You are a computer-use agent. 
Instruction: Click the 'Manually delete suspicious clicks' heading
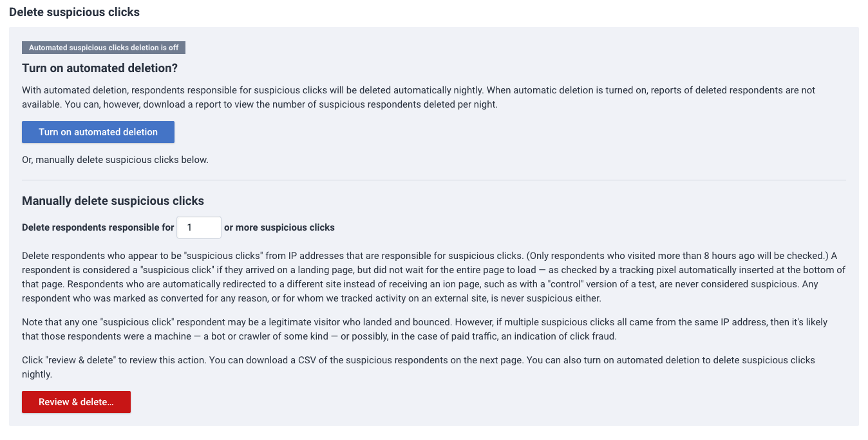point(113,200)
